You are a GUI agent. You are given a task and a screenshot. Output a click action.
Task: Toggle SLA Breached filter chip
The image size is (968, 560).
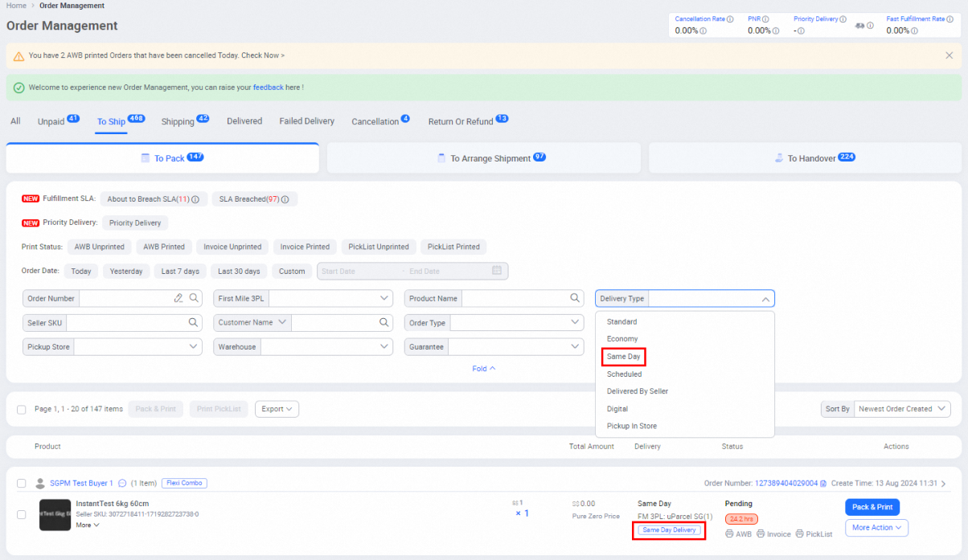point(254,199)
